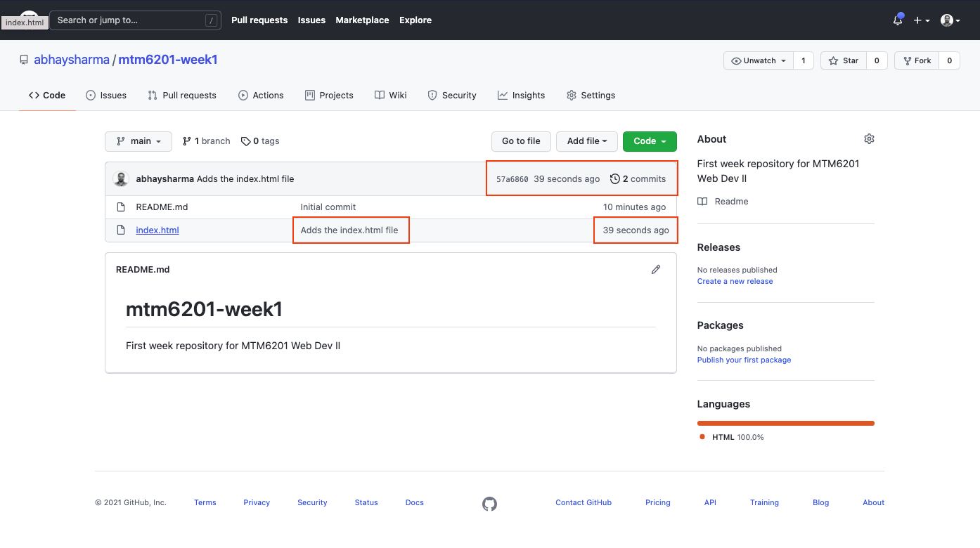Open the Add file dropdown
Viewport: 980px width, 548px height.
coord(587,141)
